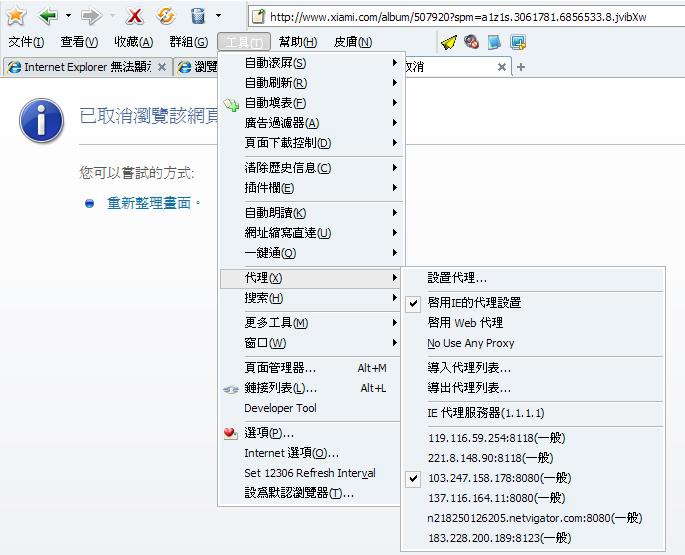Expand 自動滾屏(S) submenu
This screenshot has height=555, width=685.
(x=311, y=63)
